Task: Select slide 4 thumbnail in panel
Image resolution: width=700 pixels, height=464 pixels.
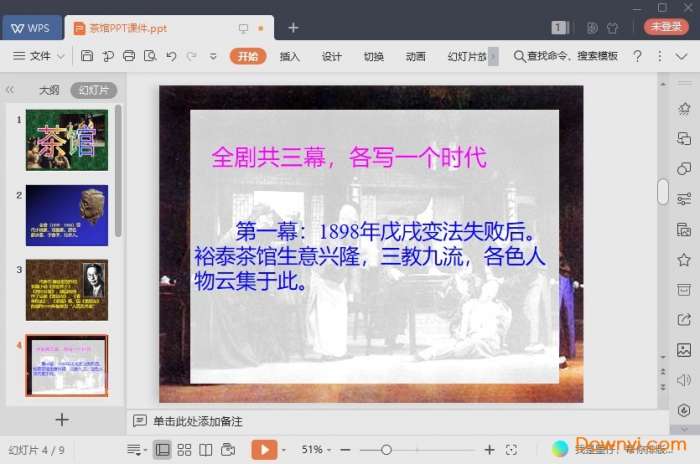Action: point(67,365)
